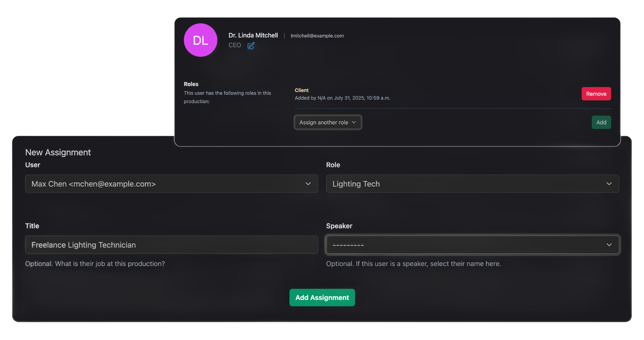Click the email lmitchell@example.com
The height and width of the screenshot is (340, 644).
click(x=317, y=36)
